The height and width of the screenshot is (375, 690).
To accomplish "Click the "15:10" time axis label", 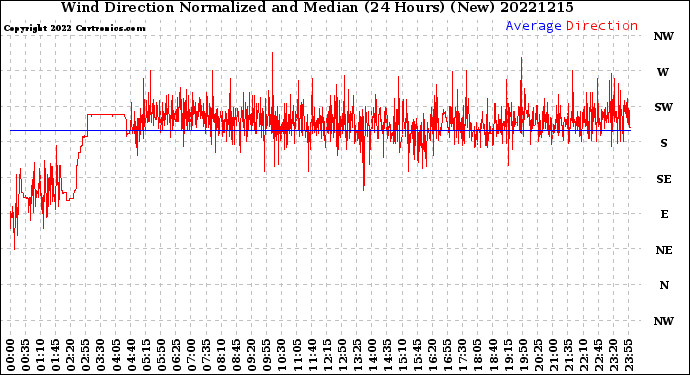I will coord(403,355).
